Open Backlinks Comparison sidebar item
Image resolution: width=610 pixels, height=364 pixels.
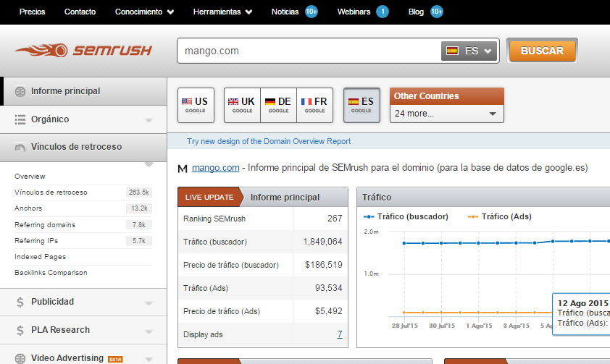(51, 273)
